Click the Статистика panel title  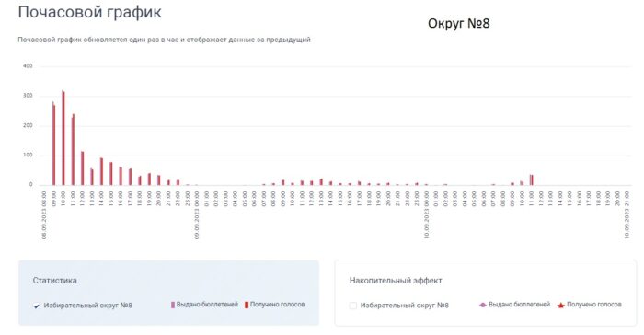click(55, 281)
